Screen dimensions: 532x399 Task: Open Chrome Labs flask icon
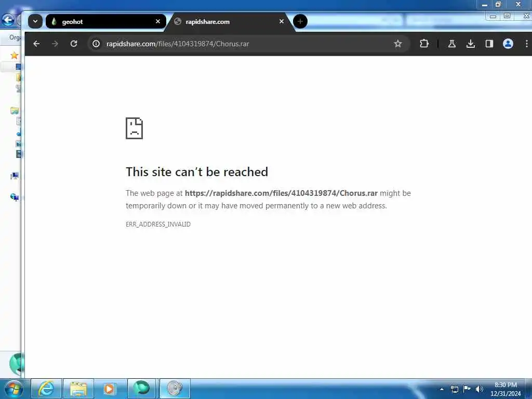pos(451,44)
